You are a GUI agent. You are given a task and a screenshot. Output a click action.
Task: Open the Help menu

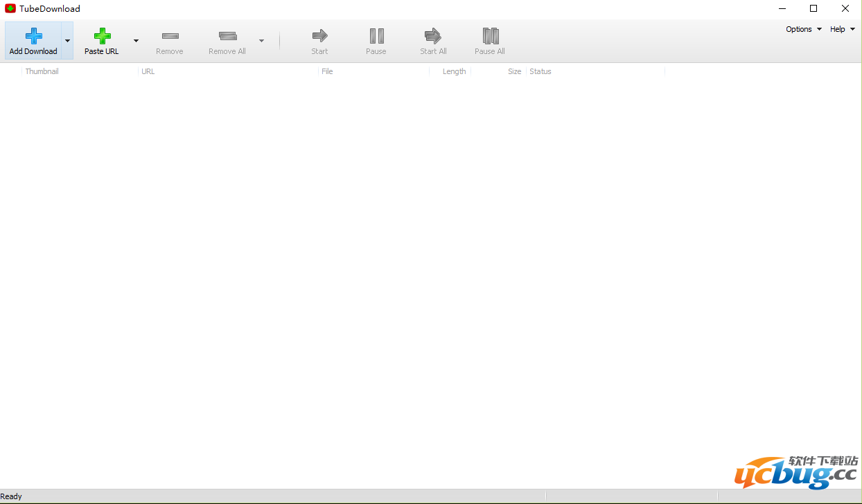[842, 29]
